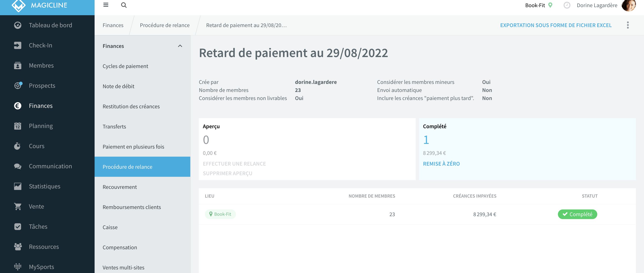Click the Vente shopping cart icon
This screenshot has width=644, height=273.
(x=17, y=207)
